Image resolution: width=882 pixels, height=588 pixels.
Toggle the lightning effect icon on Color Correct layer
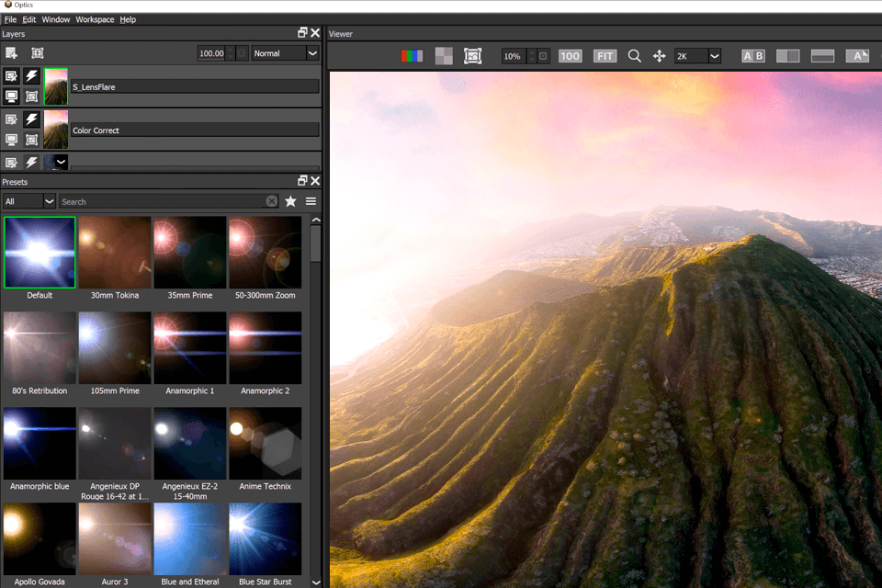click(31, 119)
